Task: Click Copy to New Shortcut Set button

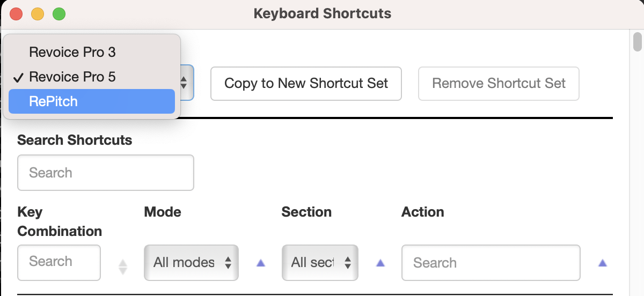Action: click(306, 84)
